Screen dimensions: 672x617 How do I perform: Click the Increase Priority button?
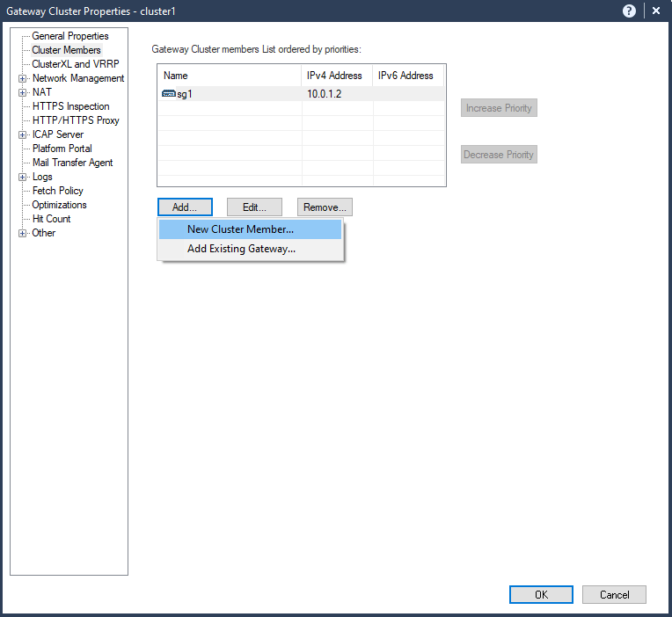coord(499,108)
